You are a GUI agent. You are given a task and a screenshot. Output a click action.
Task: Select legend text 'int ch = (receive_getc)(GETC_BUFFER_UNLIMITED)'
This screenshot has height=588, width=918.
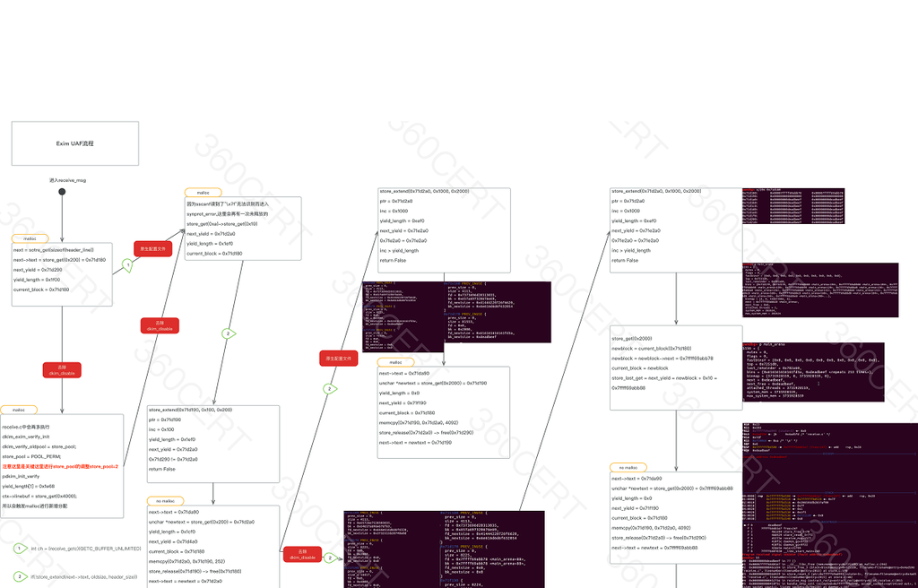tap(86, 549)
